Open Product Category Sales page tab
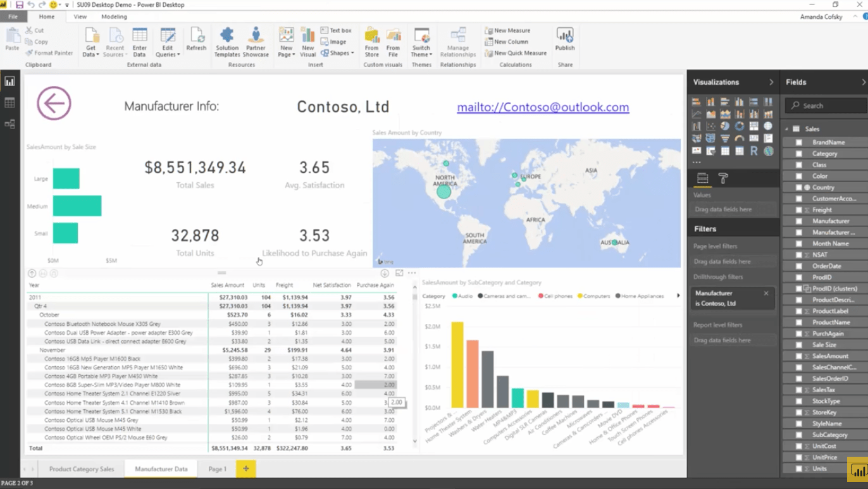This screenshot has height=489, width=868. pos(82,469)
